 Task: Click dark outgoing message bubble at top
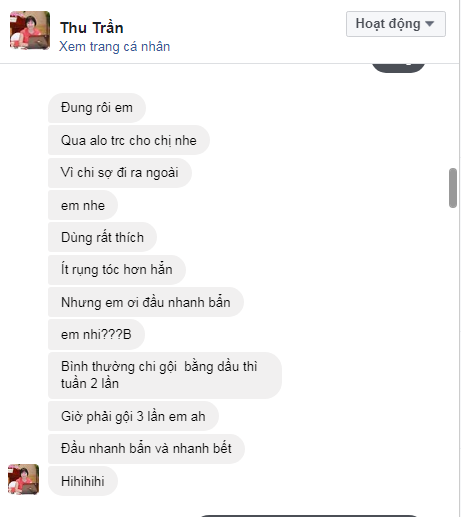pyautogui.click(x=398, y=68)
